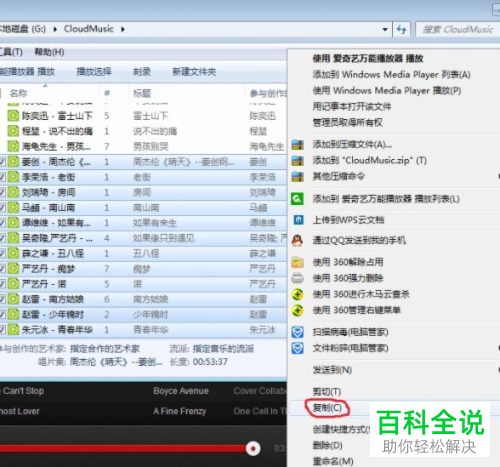500x467 pixels.
Task: Click the 播放选择 toolbar button
Action: (94, 72)
